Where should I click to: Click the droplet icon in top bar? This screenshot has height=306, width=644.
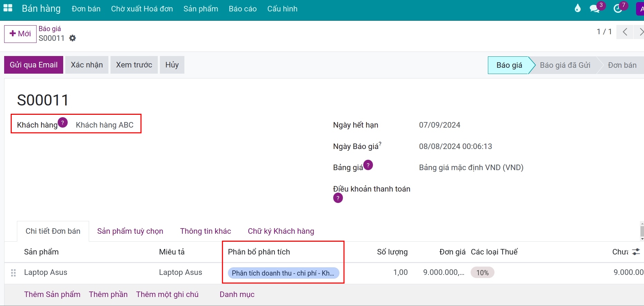coord(578,8)
